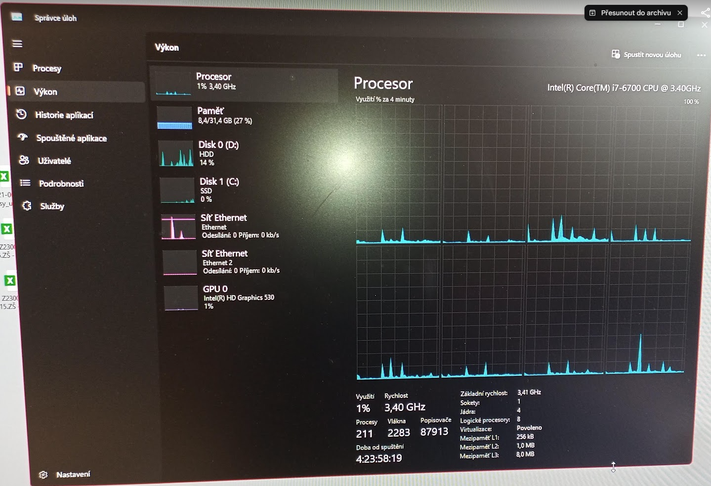Image resolution: width=711 pixels, height=486 pixels.
Task: Click the Paměť mini graph thumbnail
Action: point(175,117)
